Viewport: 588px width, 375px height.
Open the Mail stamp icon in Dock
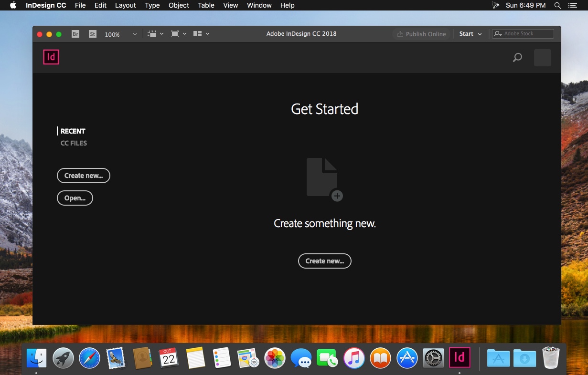click(116, 358)
